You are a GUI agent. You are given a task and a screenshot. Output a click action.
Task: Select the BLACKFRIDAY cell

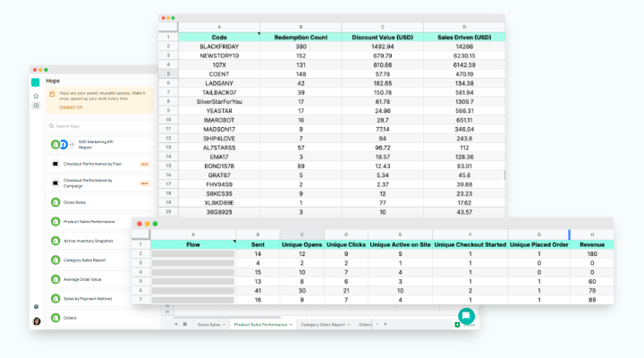point(219,47)
